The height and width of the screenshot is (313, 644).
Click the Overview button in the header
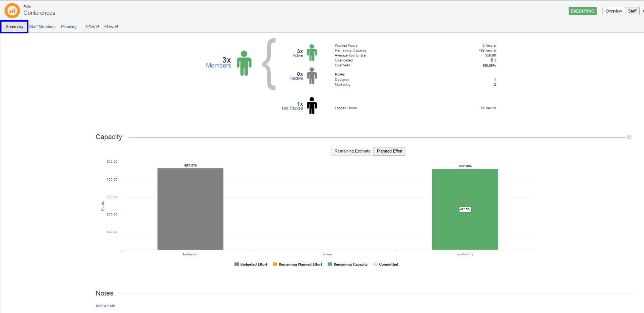(613, 11)
